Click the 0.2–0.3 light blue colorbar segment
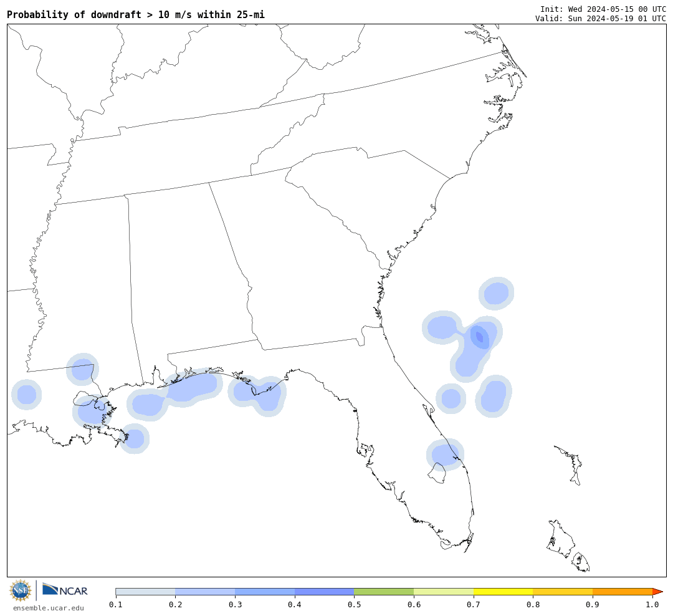Viewport: 673px width, 616px height. click(205, 592)
